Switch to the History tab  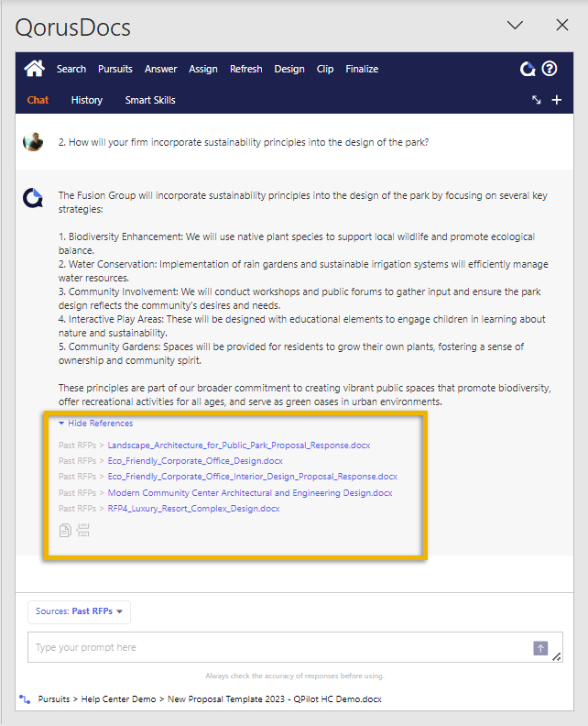(x=87, y=100)
